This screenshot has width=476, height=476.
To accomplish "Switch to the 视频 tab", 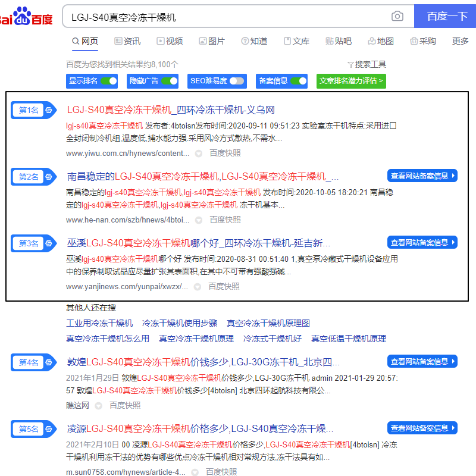I will (170, 41).
